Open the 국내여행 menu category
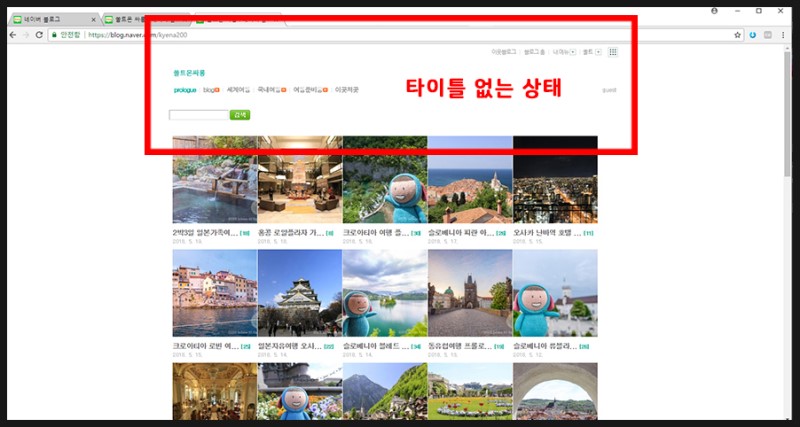Viewport: 800px width, 427px height. 271,90
